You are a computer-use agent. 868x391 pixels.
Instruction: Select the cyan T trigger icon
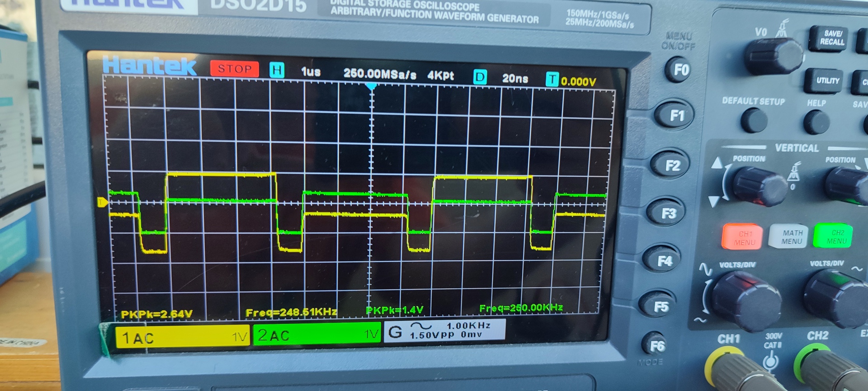pyautogui.click(x=552, y=80)
